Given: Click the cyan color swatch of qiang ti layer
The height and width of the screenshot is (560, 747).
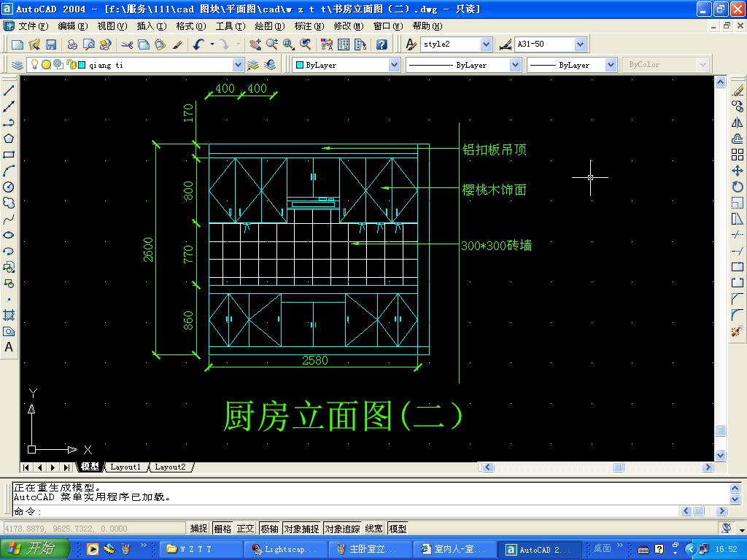Looking at the screenshot, I should click(x=82, y=65).
